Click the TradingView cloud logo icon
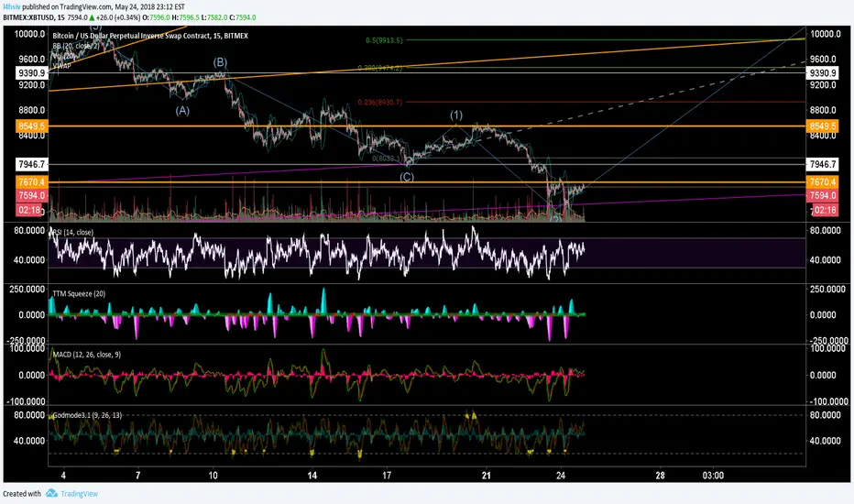Viewport: 854px width, 504px height. click(x=51, y=493)
